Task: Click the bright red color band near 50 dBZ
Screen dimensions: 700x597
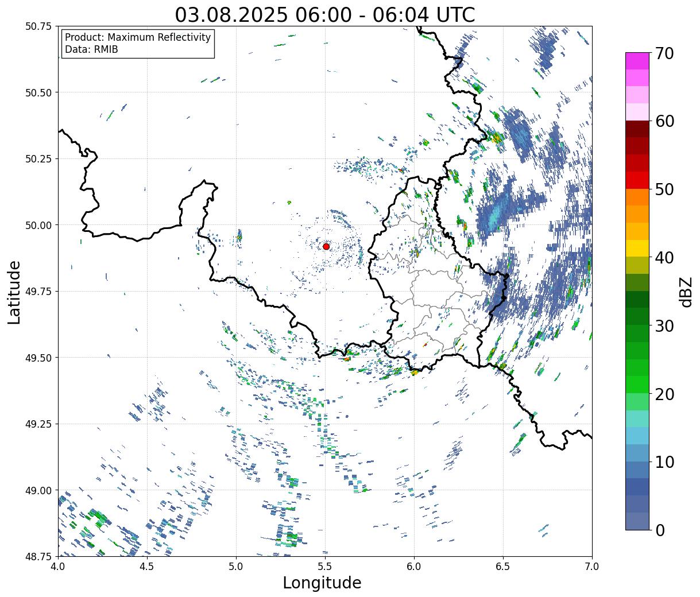Action: click(x=637, y=180)
